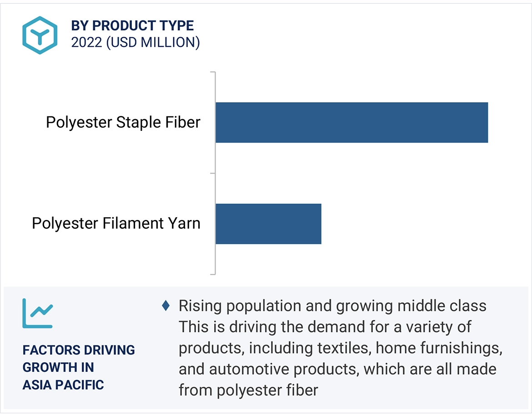
Task: Click the 2022 (USD MILLION) subtitle
Action: point(135,42)
